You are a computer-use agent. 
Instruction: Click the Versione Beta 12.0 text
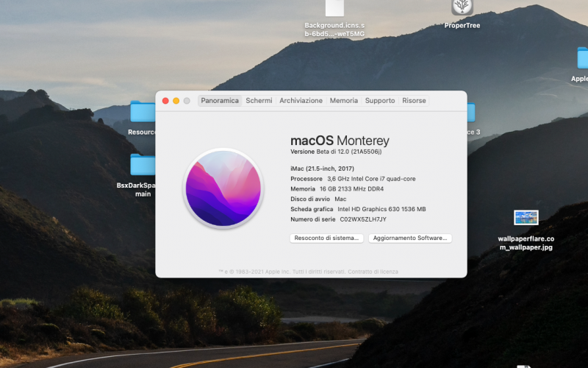[336, 152]
